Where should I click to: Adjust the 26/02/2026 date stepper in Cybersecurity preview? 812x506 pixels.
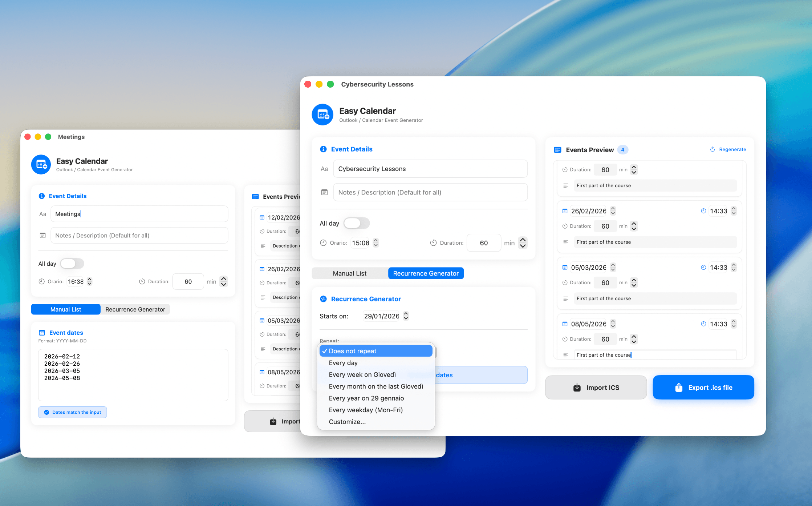pyautogui.click(x=613, y=211)
